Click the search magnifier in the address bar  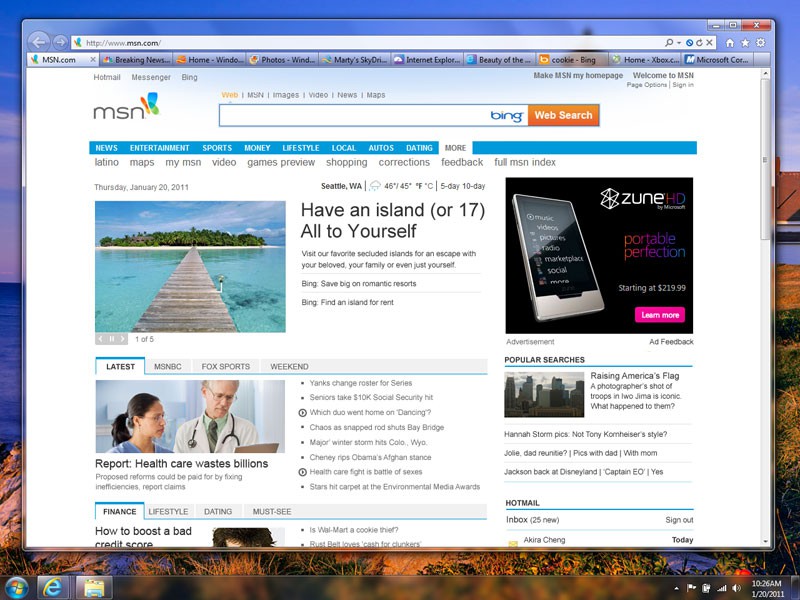tap(668, 42)
